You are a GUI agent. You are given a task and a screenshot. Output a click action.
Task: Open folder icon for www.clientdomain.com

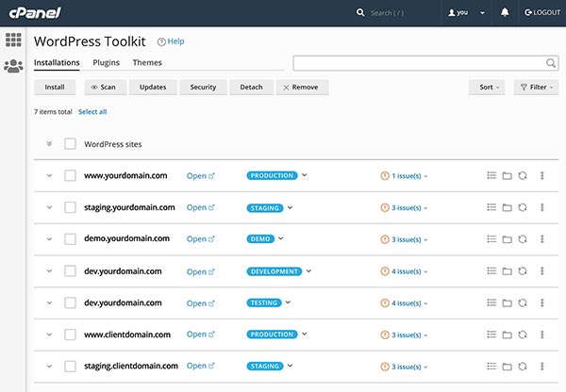[508, 335]
